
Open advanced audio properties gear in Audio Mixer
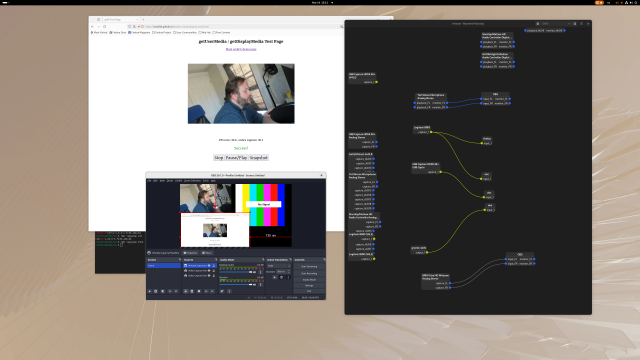pos(222,291)
